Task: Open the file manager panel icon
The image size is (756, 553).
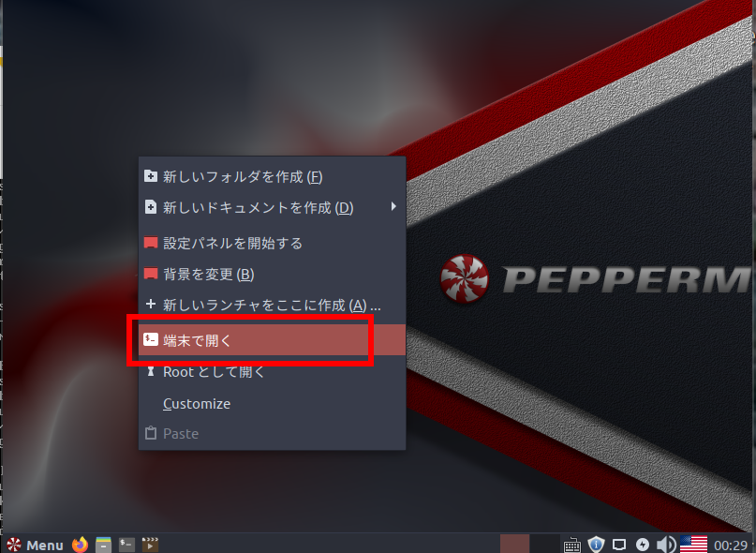Action: (103, 545)
